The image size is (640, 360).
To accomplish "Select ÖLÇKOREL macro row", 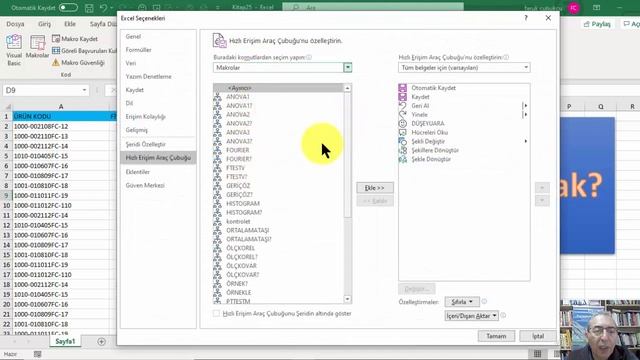I will tap(278, 248).
